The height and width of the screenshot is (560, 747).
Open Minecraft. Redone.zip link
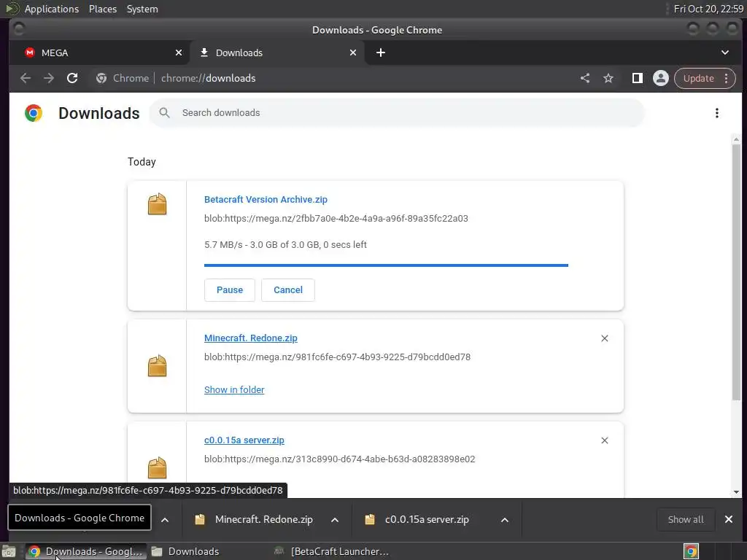251,338
